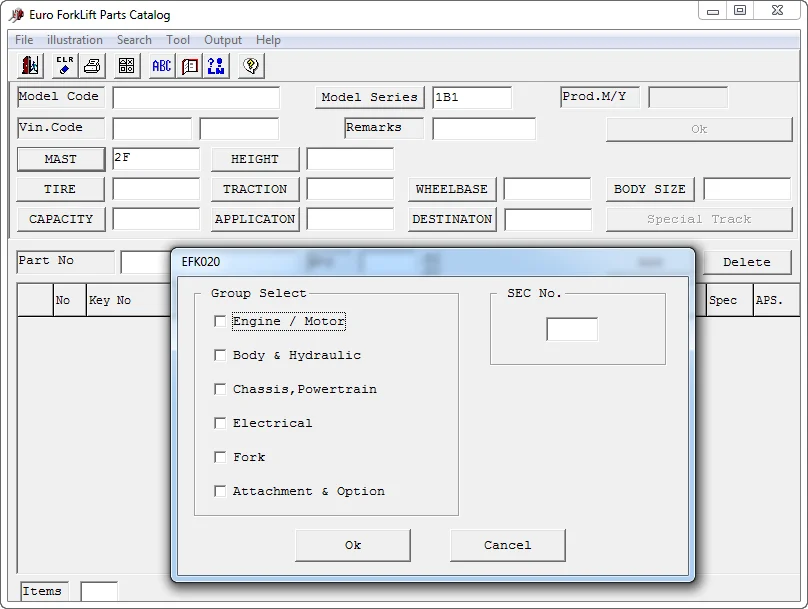
Task: Click the SEC No. input field
Action: pos(572,329)
